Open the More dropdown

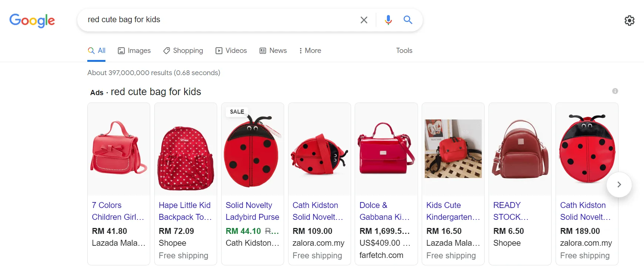pos(310,51)
